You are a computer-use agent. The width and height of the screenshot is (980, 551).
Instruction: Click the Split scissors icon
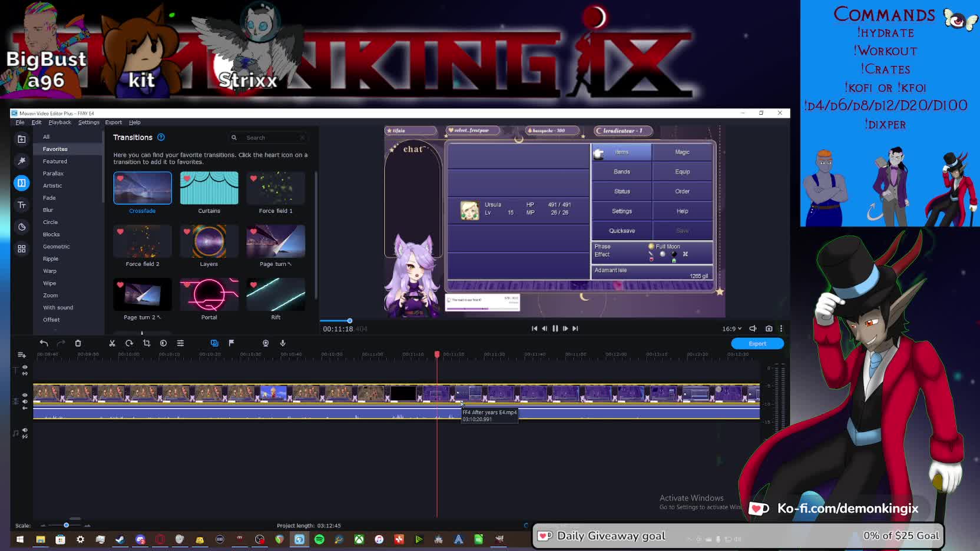pos(112,343)
